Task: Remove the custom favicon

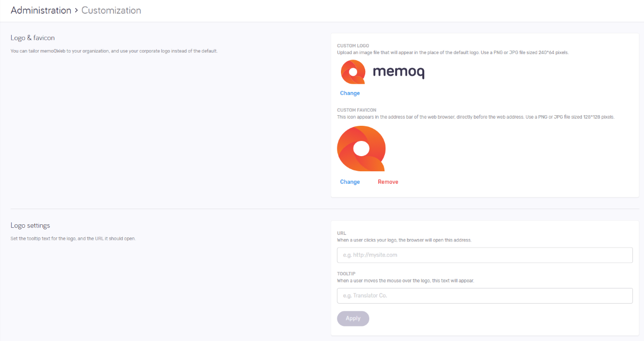Action: (388, 182)
